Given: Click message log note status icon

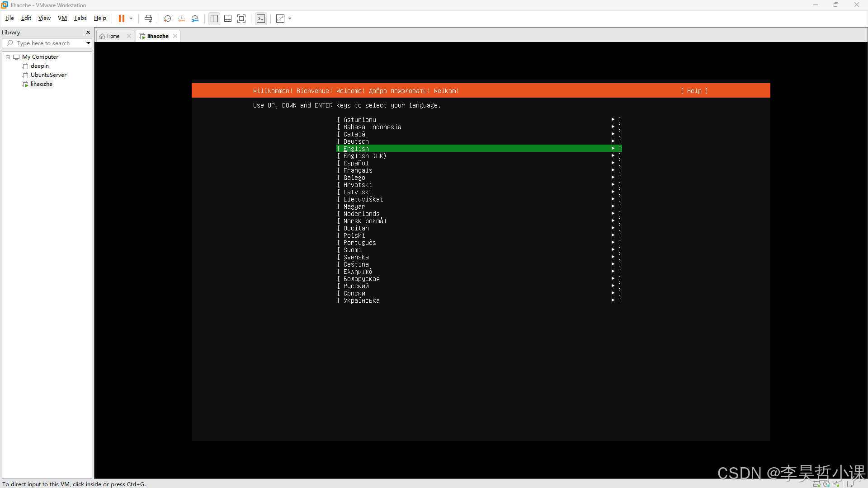Looking at the screenshot, I should point(850,484).
